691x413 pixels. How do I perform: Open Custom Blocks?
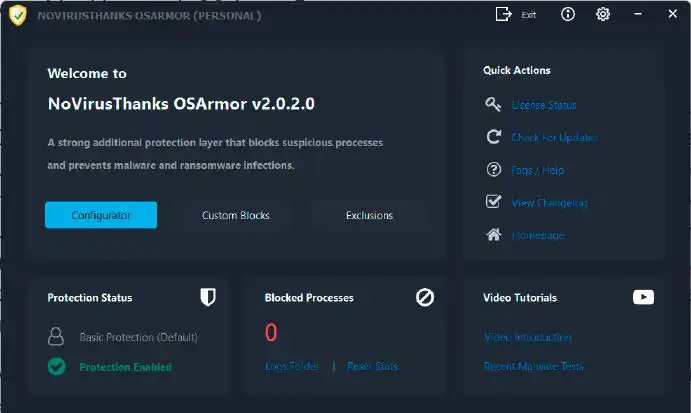coord(236,216)
